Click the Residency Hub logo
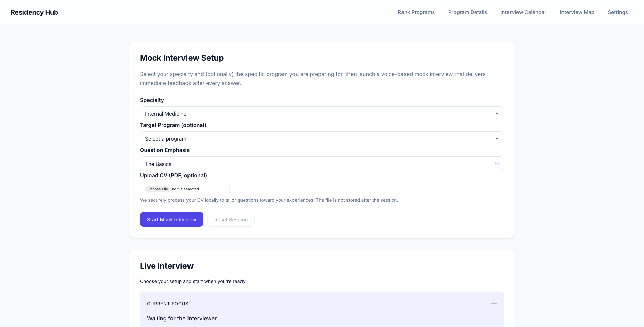 coord(34,12)
